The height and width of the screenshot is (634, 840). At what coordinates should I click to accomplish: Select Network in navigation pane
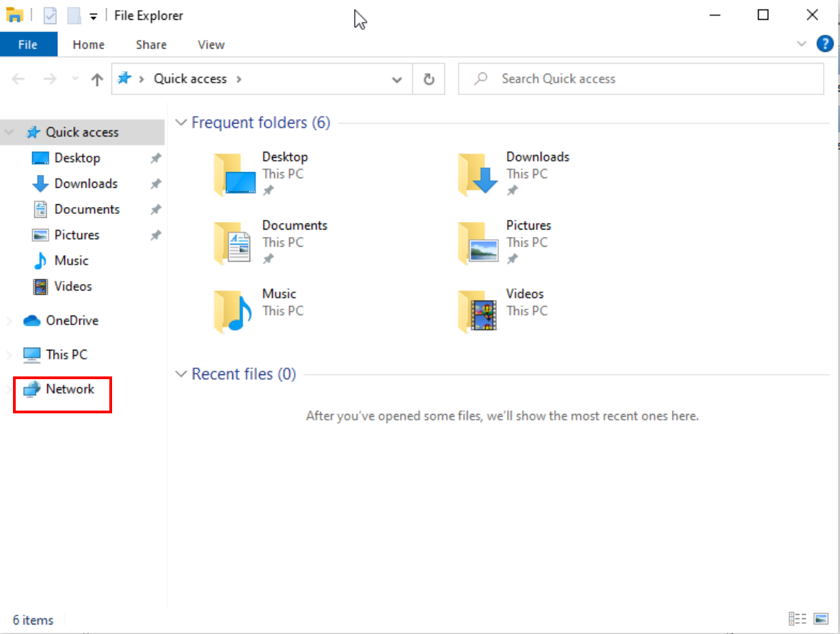click(x=70, y=389)
